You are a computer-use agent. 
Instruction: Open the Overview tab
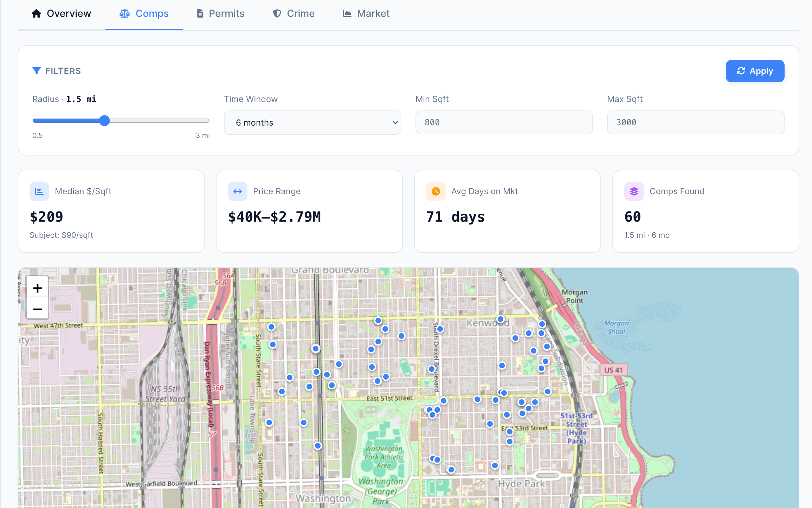(61, 14)
